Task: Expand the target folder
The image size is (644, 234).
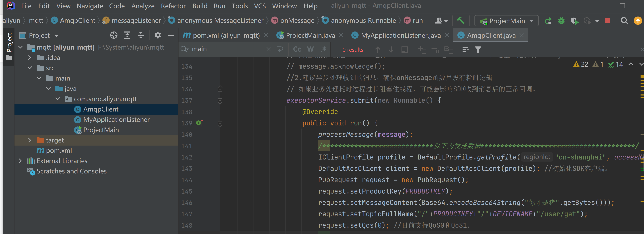Action: pos(29,140)
